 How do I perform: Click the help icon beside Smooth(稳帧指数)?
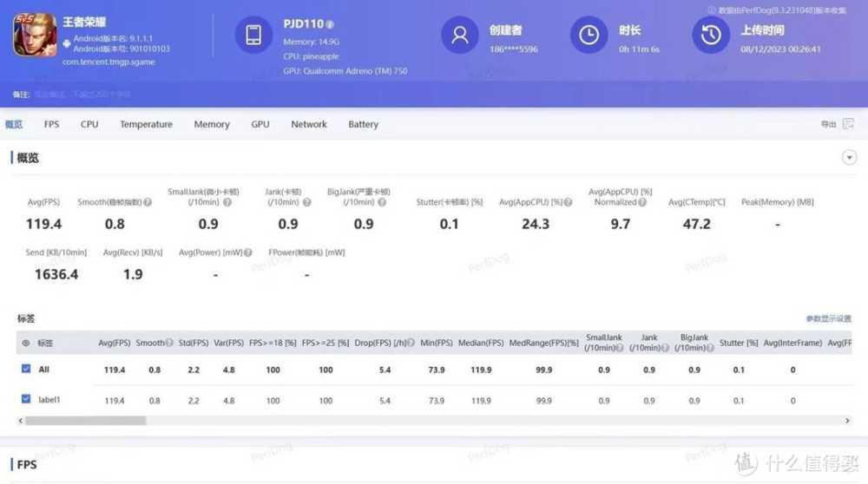click(148, 202)
